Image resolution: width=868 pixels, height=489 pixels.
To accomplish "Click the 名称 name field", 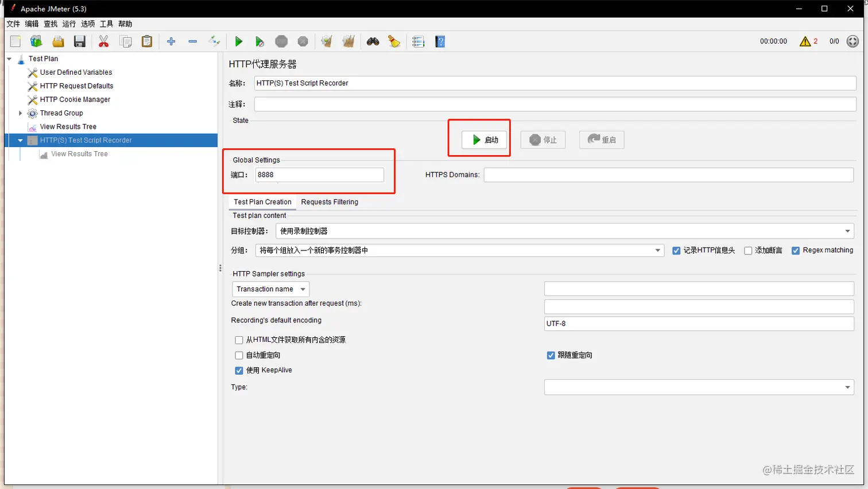I will pyautogui.click(x=555, y=83).
